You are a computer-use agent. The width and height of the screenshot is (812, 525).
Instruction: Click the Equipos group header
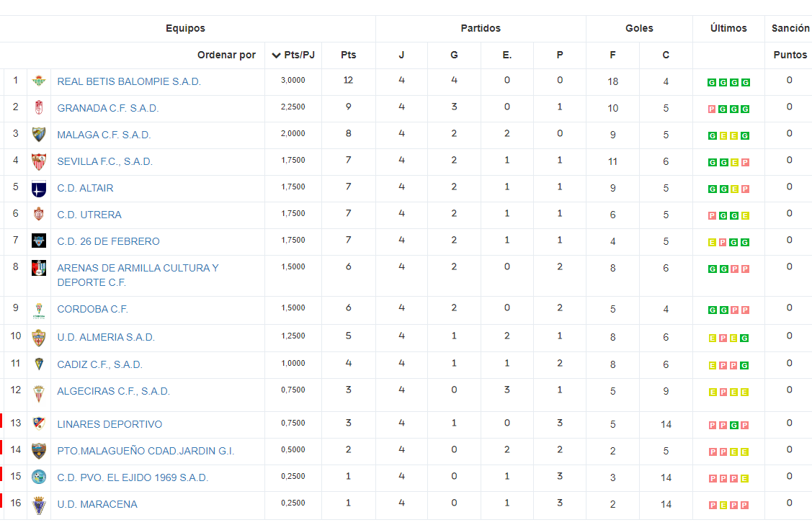[x=185, y=29]
